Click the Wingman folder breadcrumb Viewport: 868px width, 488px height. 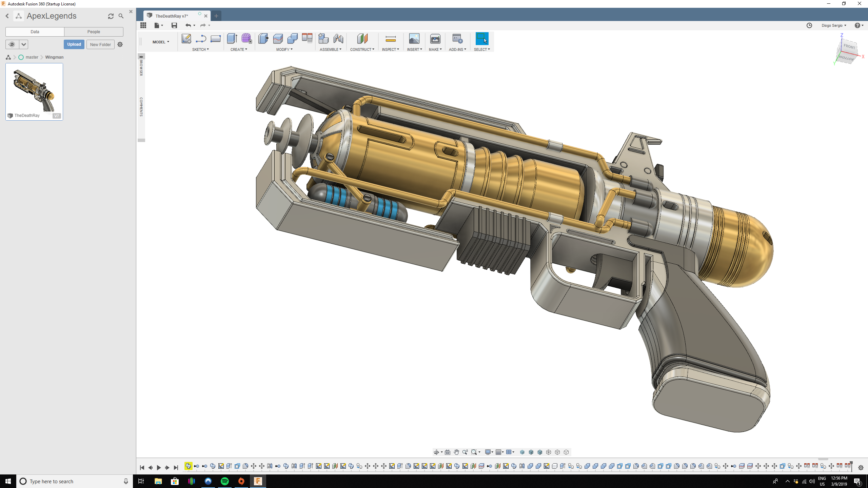click(x=54, y=57)
